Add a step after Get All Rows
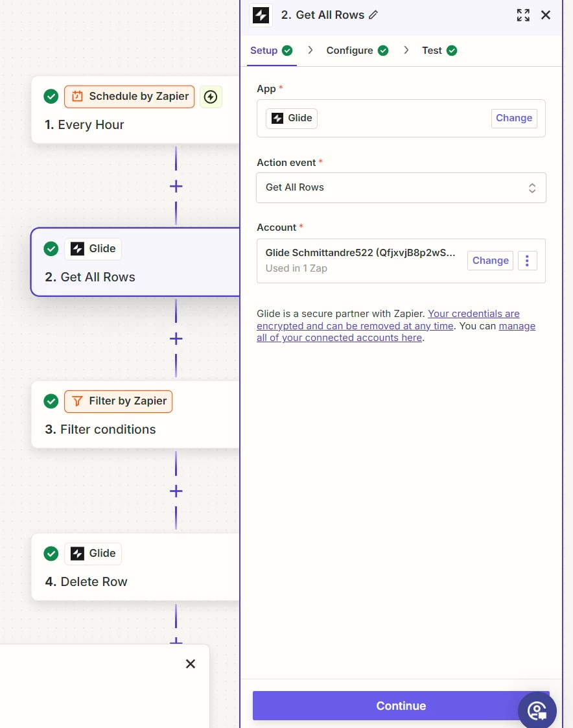Viewport: 573px width, 728px height. [176, 338]
